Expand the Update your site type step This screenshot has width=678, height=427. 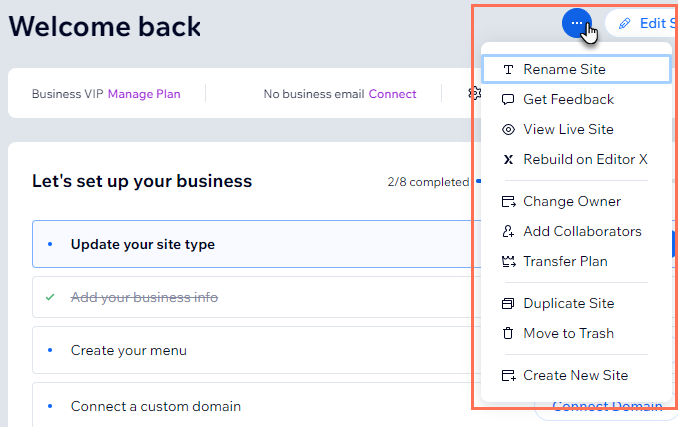(257, 244)
